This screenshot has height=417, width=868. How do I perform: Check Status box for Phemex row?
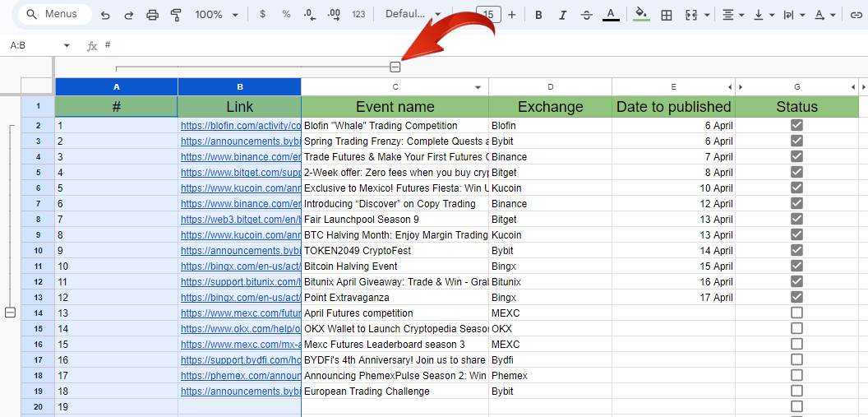(796, 376)
